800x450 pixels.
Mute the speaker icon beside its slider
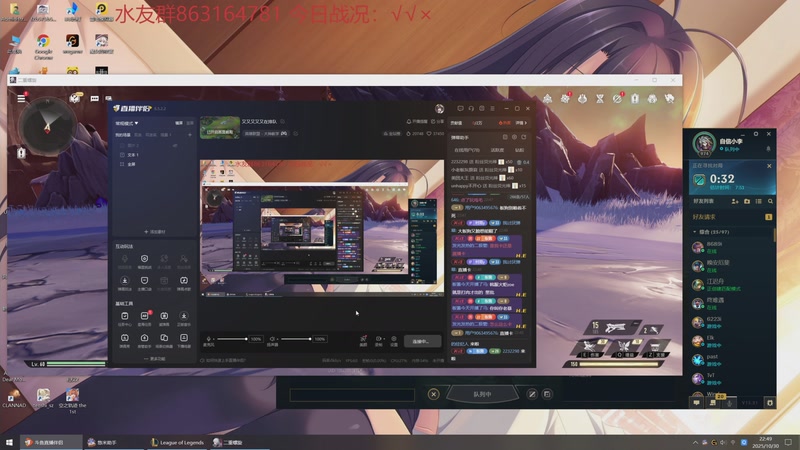tap(272, 339)
